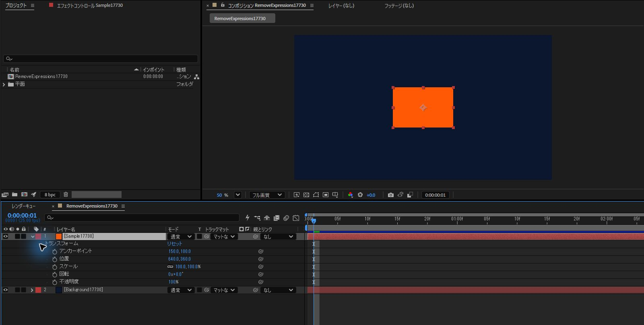This screenshot has width=644, height=325.
Task: Click the new composition icon in project panel
Action: (24, 194)
